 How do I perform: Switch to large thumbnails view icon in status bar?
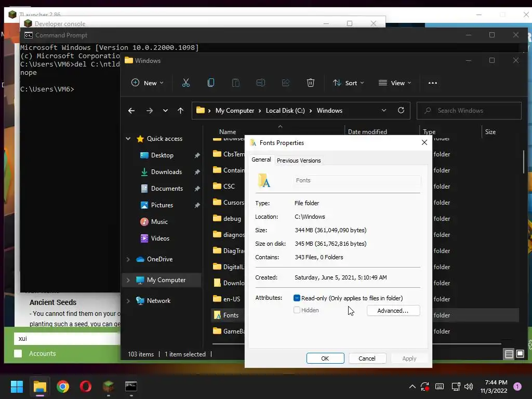tap(520, 354)
